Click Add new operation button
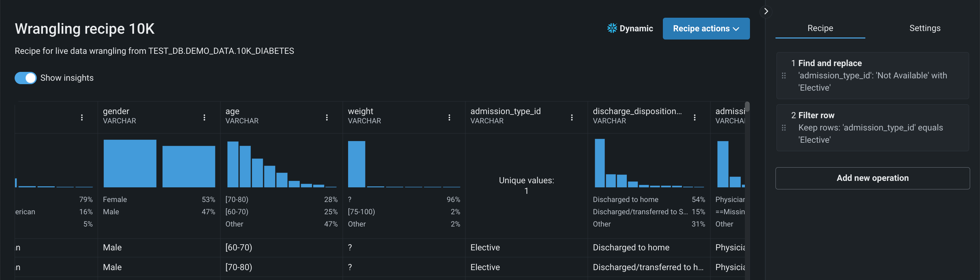The image size is (980, 280). coord(872,178)
